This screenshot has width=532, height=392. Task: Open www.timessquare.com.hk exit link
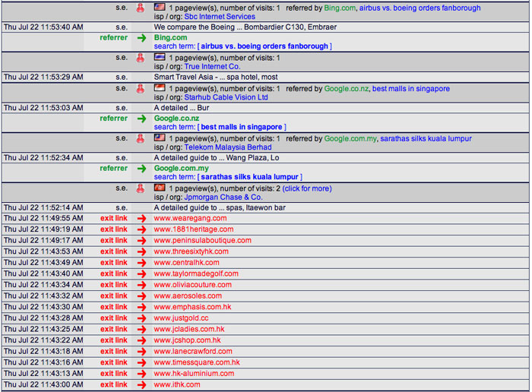click(196, 362)
